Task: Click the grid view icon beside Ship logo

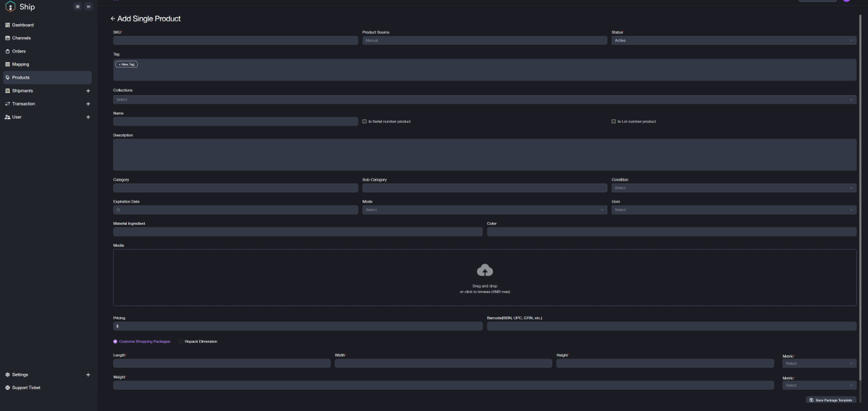Action: (78, 7)
